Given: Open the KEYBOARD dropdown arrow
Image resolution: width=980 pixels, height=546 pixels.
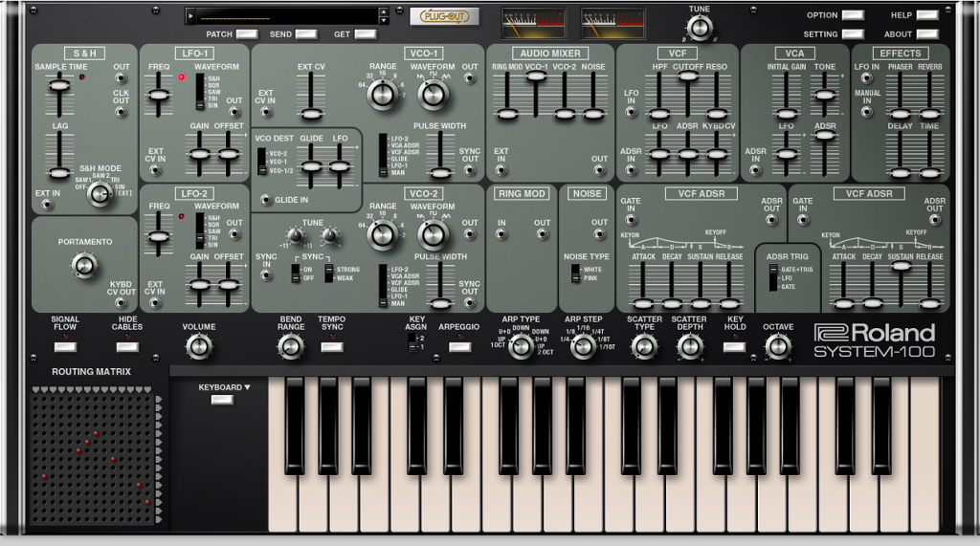Looking at the screenshot, I should [248, 387].
